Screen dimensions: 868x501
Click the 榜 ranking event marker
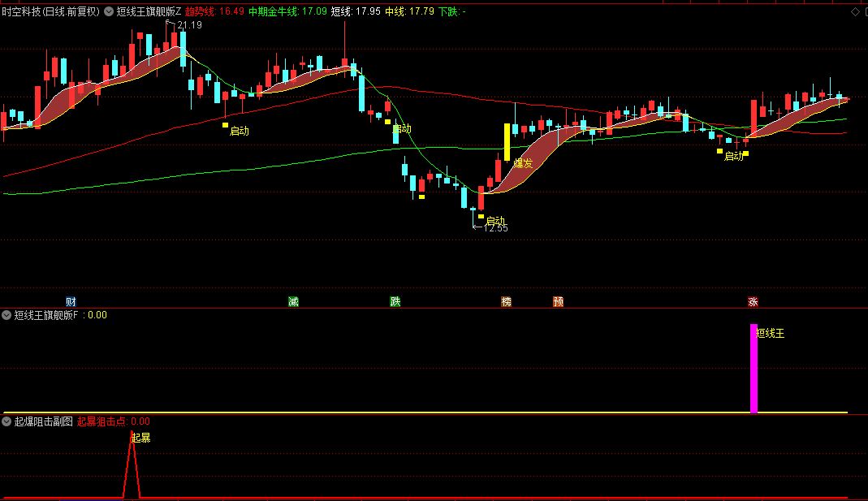(x=506, y=302)
